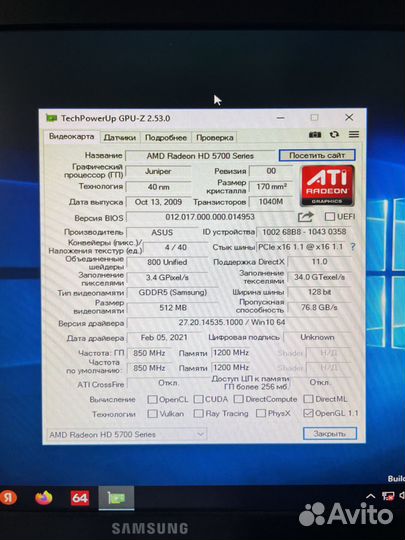Toggle the CUDA checkbox
Viewport: 405px width, 540px height.
tap(198, 399)
